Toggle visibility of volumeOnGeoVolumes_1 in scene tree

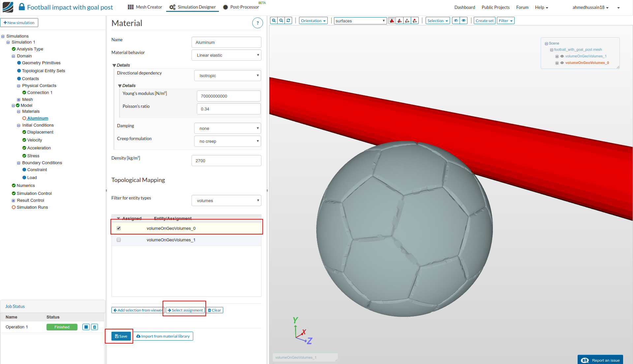[x=562, y=56]
